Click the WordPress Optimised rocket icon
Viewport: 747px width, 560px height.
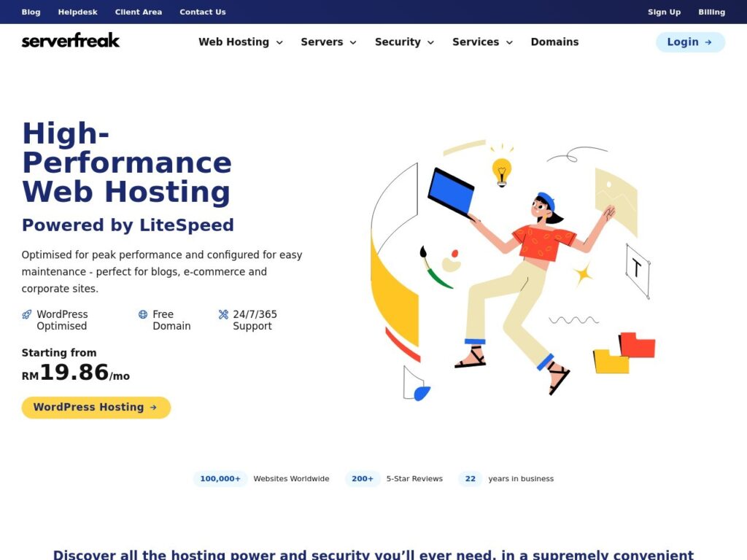(x=27, y=315)
